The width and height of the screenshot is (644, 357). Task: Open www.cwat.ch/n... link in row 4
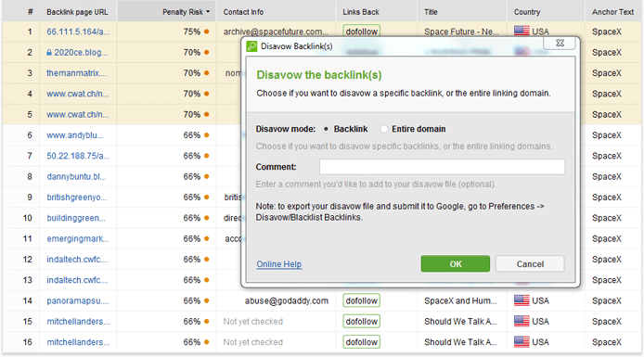click(x=78, y=94)
